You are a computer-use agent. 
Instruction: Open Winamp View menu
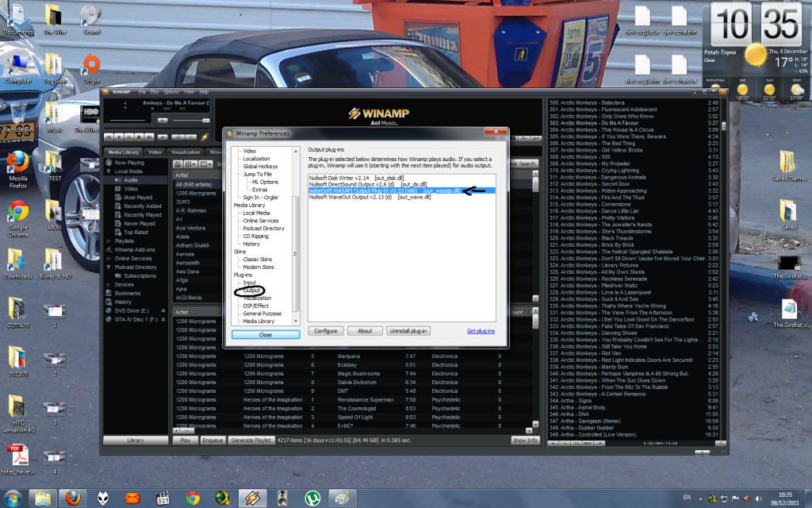[189, 92]
